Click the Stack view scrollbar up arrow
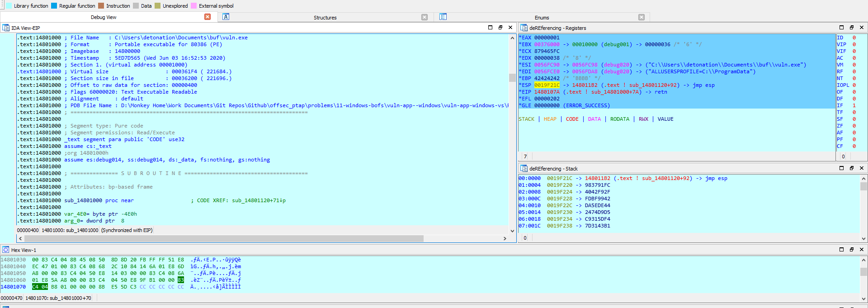Image resolution: width=868 pixels, height=308 pixels. [863, 179]
